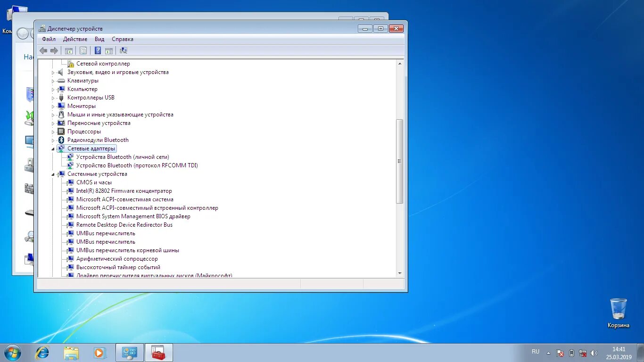This screenshot has height=362, width=644.
Task: Collapse the Системные устройства node
Action: [x=53, y=174]
